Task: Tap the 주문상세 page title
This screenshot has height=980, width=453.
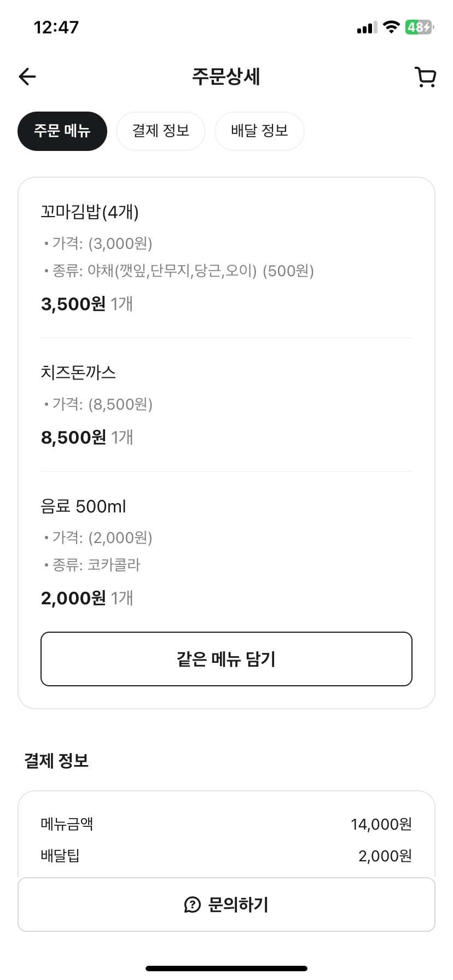Action: (226, 77)
